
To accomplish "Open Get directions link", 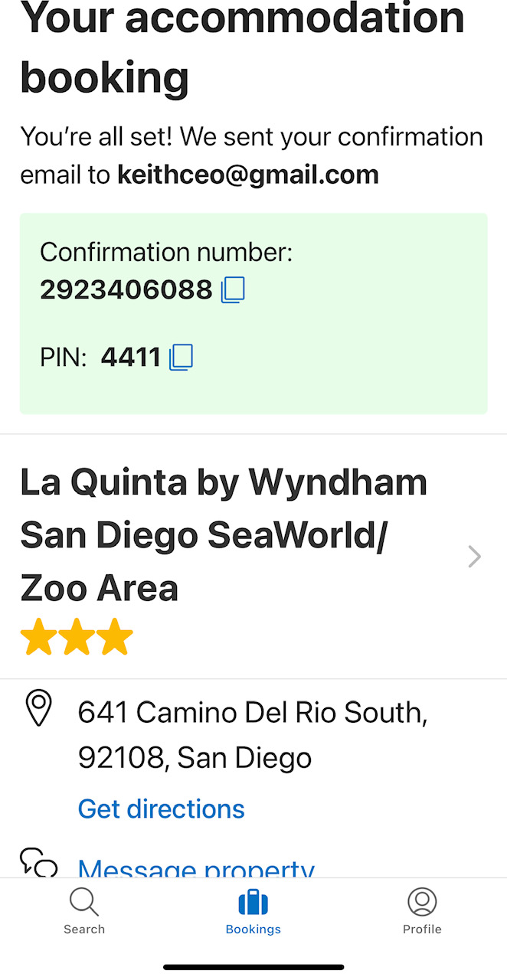I will pos(162,808).
